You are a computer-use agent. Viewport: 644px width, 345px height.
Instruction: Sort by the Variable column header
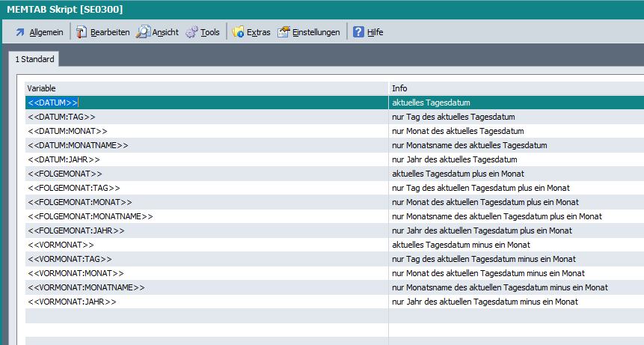(206, 88)
